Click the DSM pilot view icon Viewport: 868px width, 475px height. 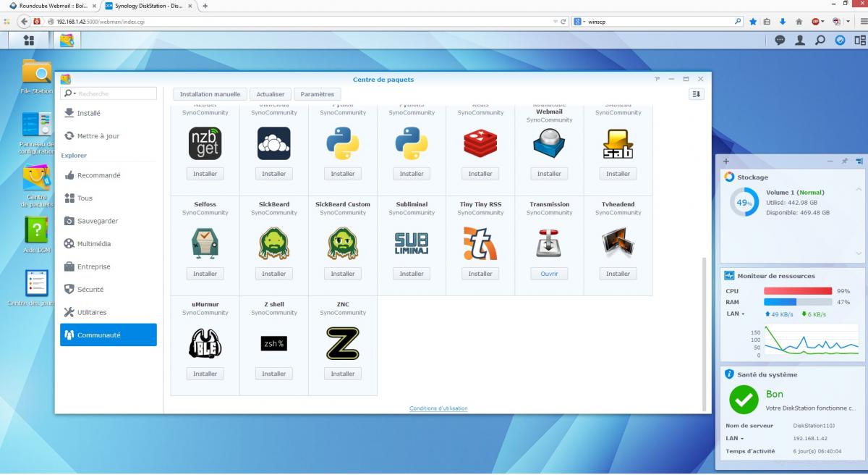point(859,41)
